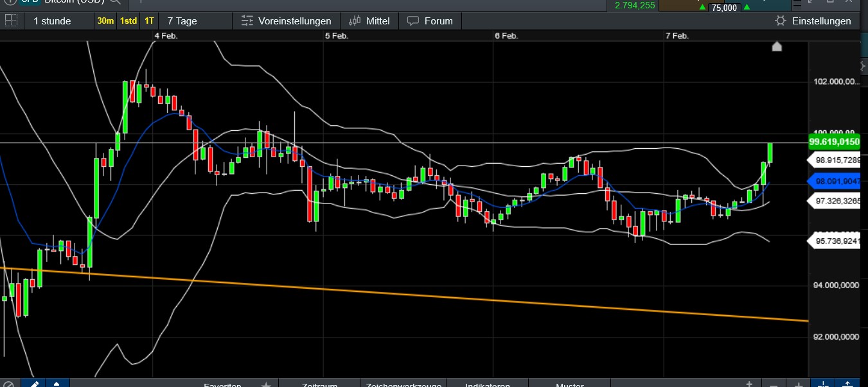This screenshot has height=387, width=868.
Task: Click the horizontal price line at 99.619
Action: point(403,142)
